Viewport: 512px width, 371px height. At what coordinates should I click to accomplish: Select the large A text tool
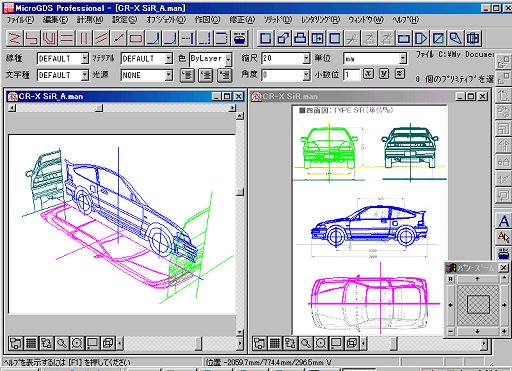tap(503, 221)
